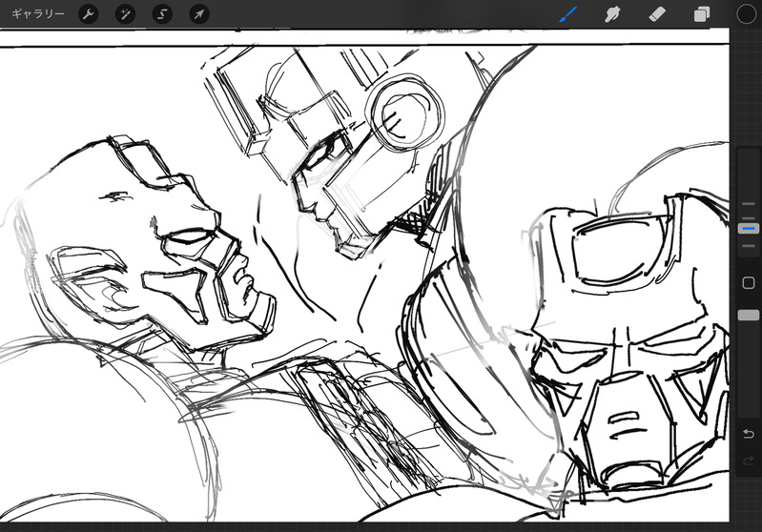Screen dimensions: 762x532
Task: Open the Adjustments magic wand menu
Action: coord(125,14)
